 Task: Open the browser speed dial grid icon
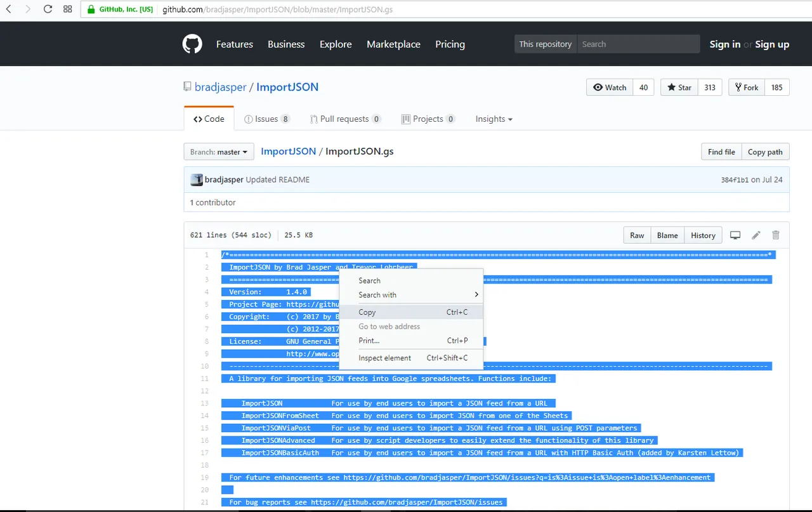pos(67,10)
